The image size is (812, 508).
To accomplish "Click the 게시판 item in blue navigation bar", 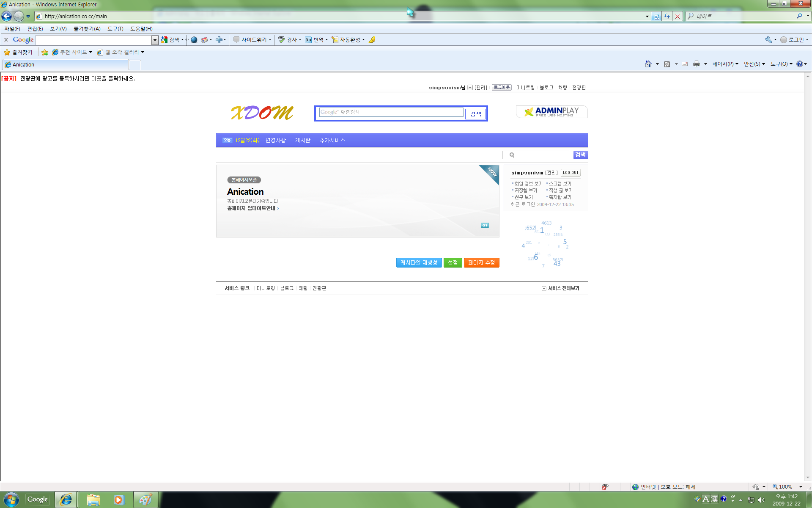I will [x=303, y=141].
